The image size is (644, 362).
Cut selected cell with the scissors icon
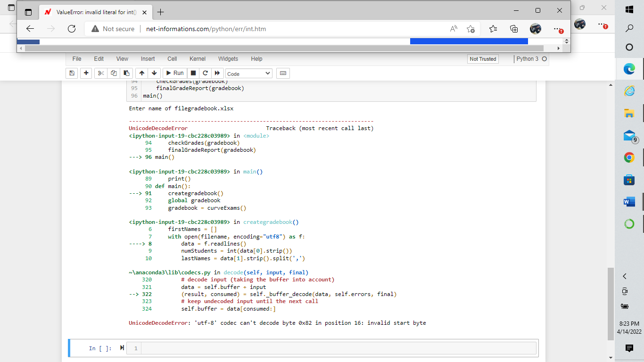(100, 73)
